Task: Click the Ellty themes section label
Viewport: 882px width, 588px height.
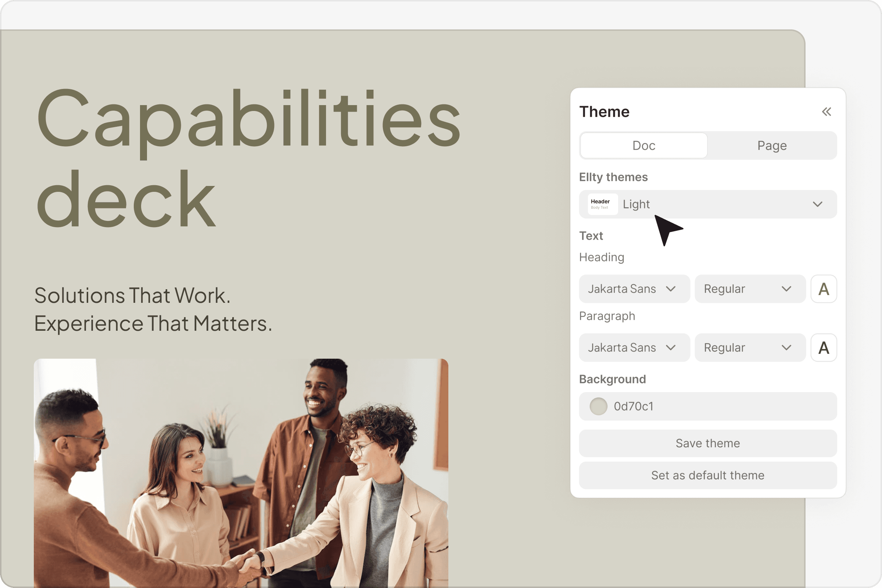Action: click(613, 177)
